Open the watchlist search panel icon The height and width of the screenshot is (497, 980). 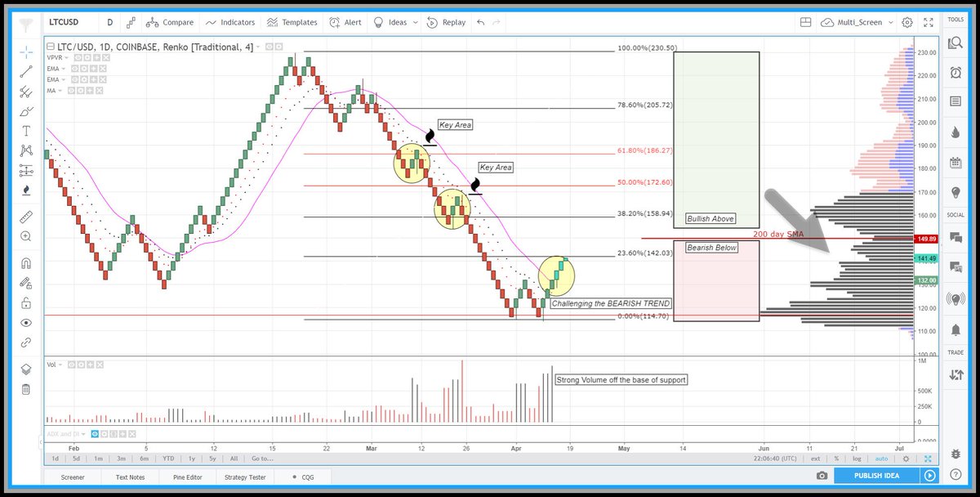coord(955,43)
